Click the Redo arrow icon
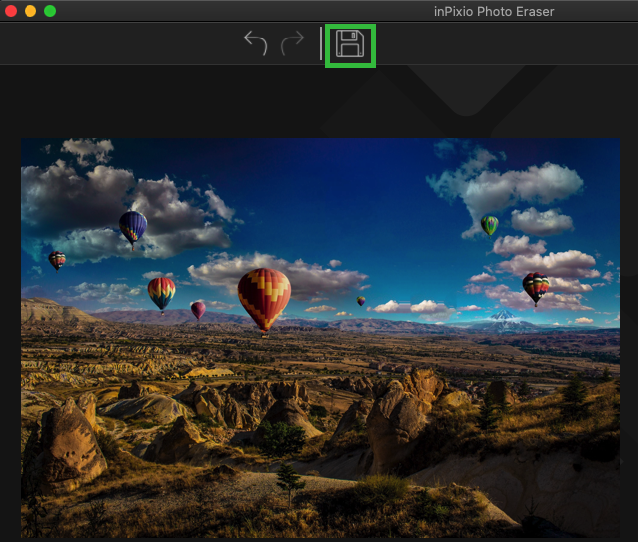 (x=292, y=43)
